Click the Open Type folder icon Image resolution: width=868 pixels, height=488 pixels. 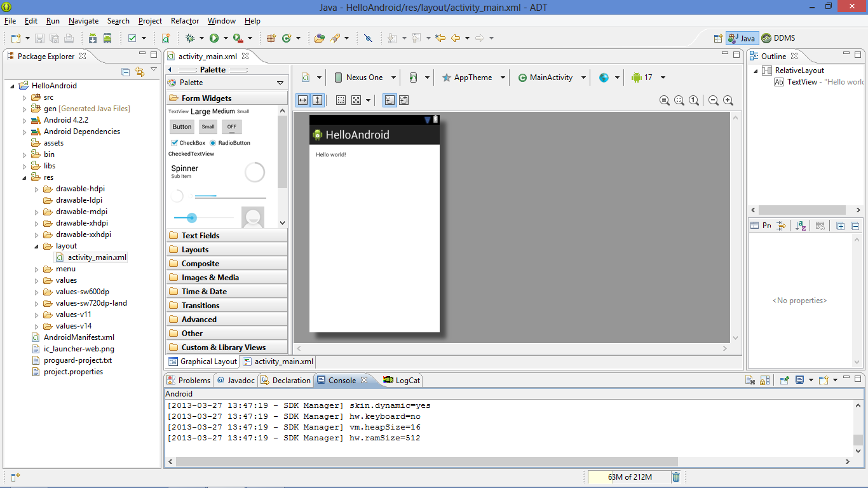point(320,38)
